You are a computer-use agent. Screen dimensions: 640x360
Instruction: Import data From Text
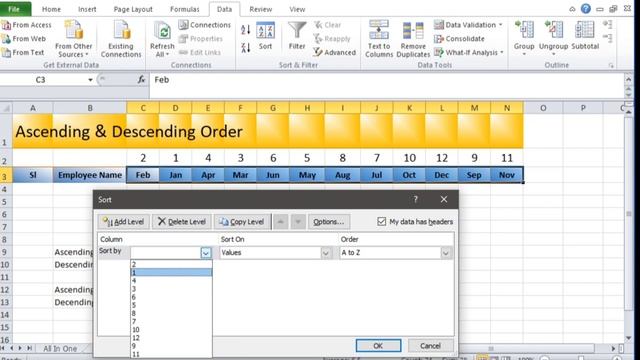coord(23,52)
